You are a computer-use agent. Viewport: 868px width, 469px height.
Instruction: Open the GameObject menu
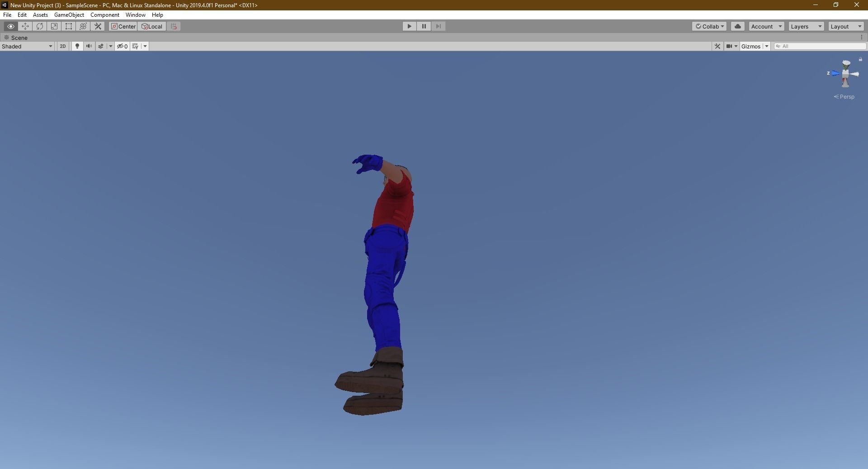[x=69, y=15]
